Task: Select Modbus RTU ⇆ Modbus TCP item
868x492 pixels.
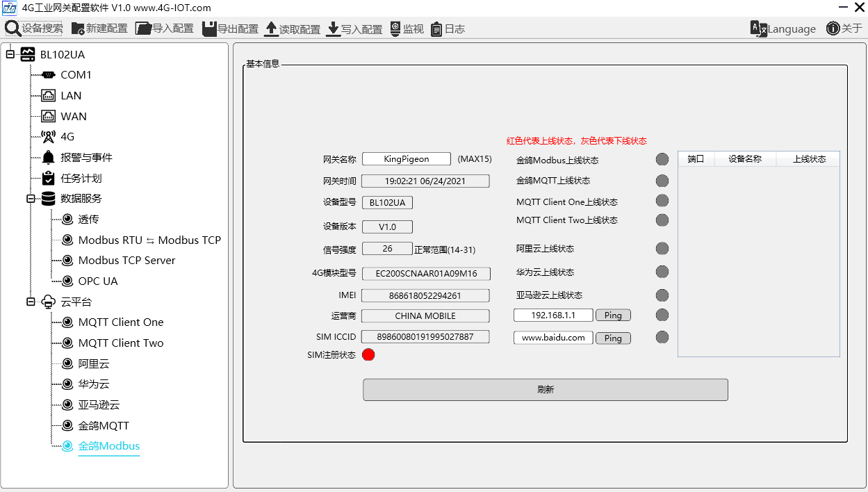Action: (x=149, y=240)
